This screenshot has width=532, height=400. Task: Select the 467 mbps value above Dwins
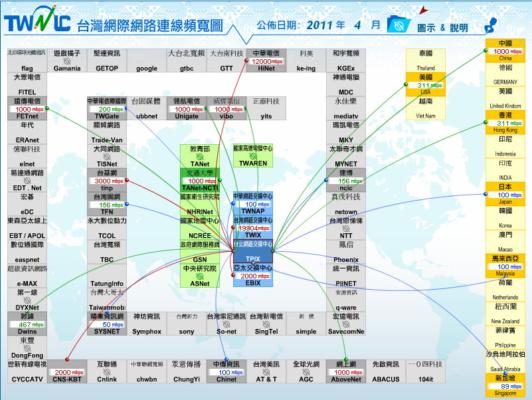[x=31, y=325]
